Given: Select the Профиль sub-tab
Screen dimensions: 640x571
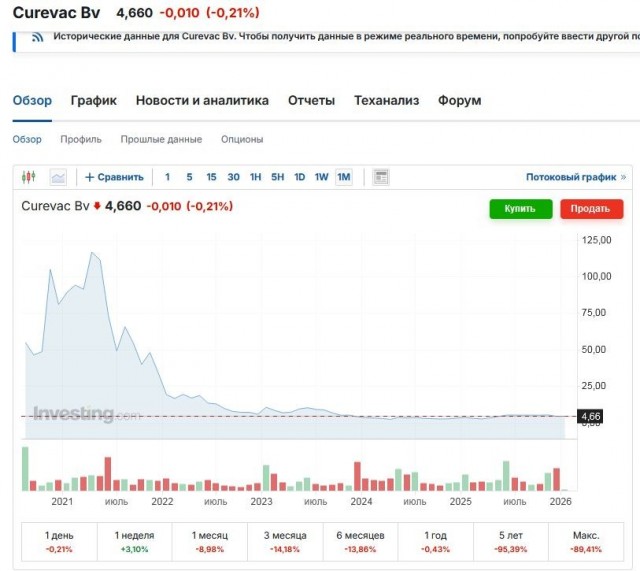Looking at the screenshot, I should tap(81, 140).
